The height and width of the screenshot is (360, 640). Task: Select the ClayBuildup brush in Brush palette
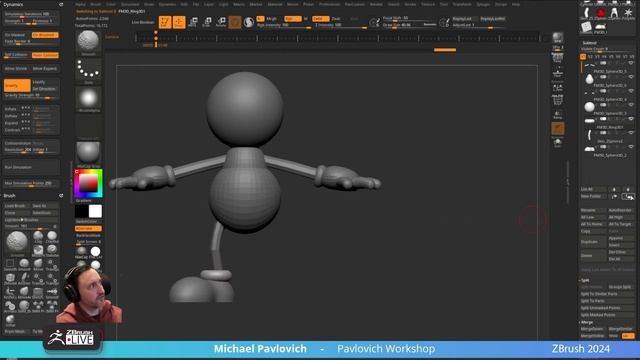point(52,237)
